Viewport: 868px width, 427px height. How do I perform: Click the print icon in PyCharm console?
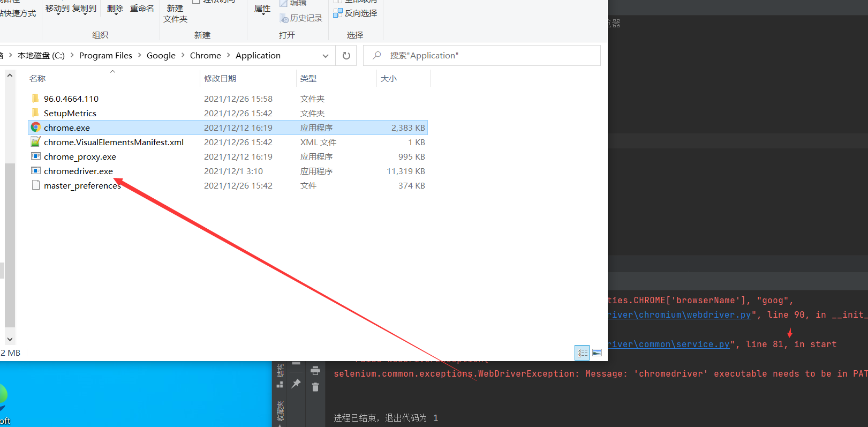coord(315,371)
